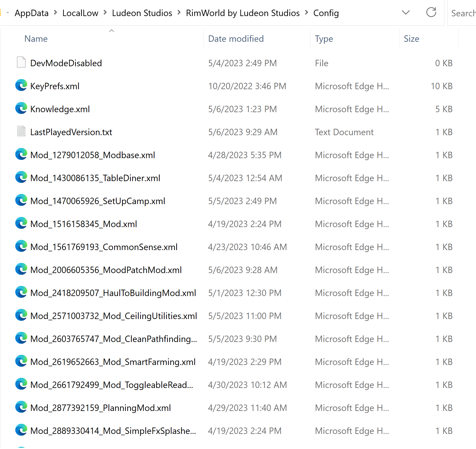Sort the files by Size column

tap(411, 39)
